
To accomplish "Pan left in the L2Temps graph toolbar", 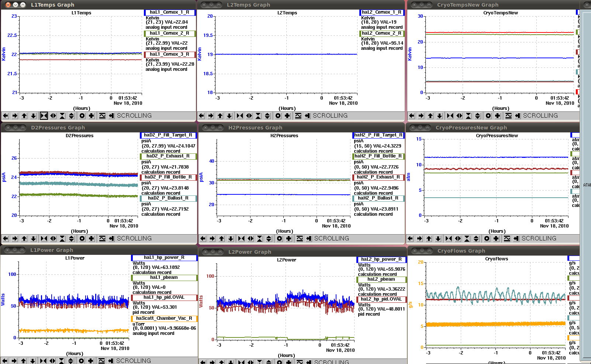I will coord(201,116).
